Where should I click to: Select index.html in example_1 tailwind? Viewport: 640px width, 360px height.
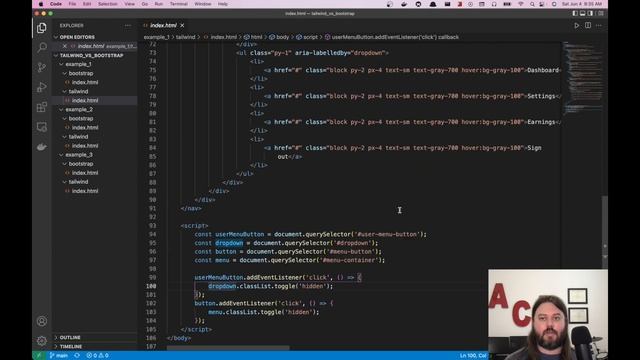point(95,100)
